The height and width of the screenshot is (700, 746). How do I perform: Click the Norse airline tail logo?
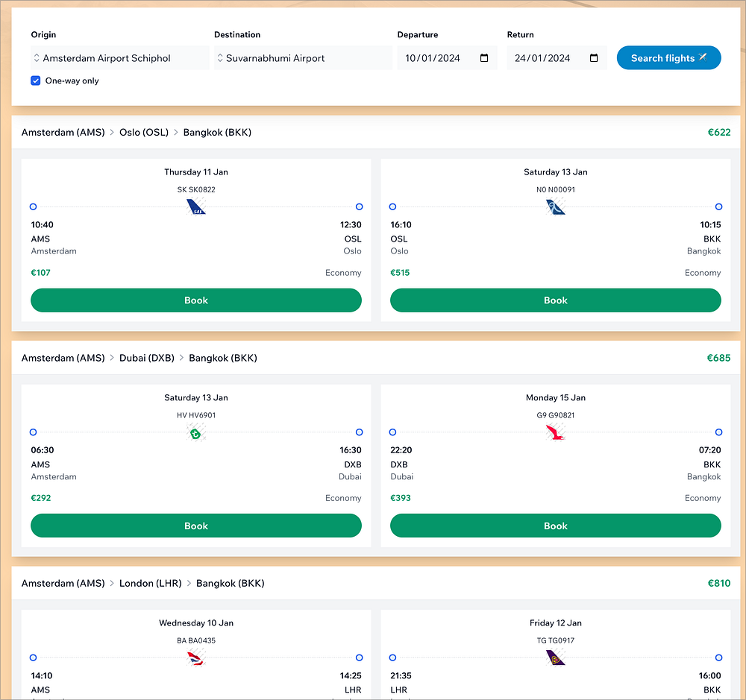[x=556, y=207]
